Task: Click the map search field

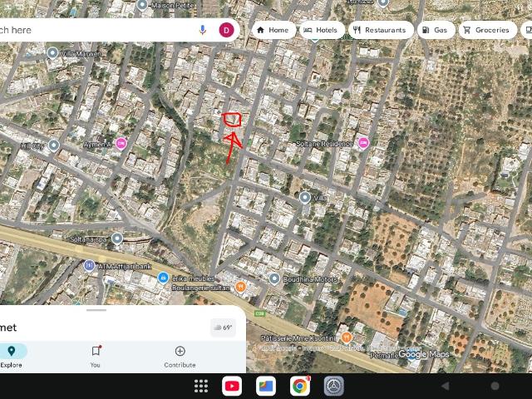Action: (91, 30)
